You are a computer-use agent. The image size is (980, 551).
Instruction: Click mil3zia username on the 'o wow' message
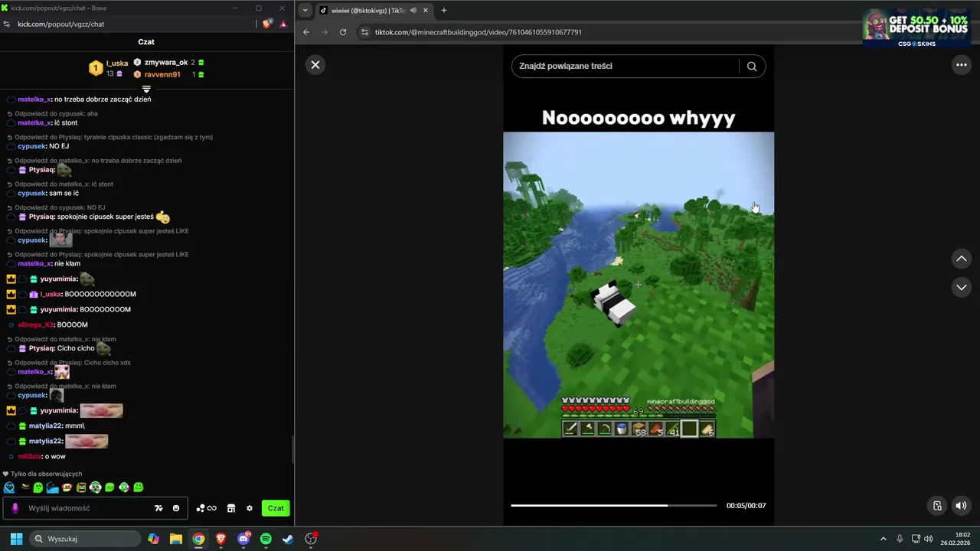tap(30, 456)
